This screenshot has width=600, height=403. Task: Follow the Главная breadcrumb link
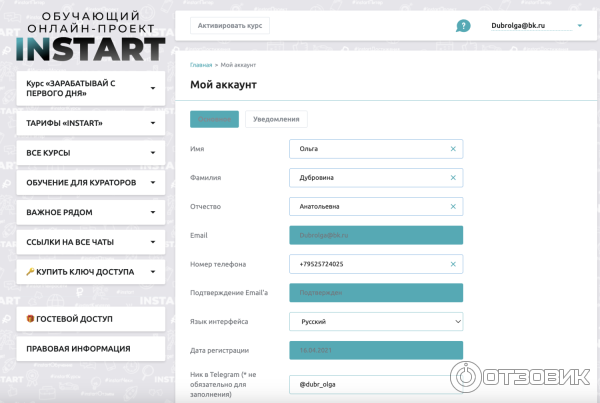point(201,64)
